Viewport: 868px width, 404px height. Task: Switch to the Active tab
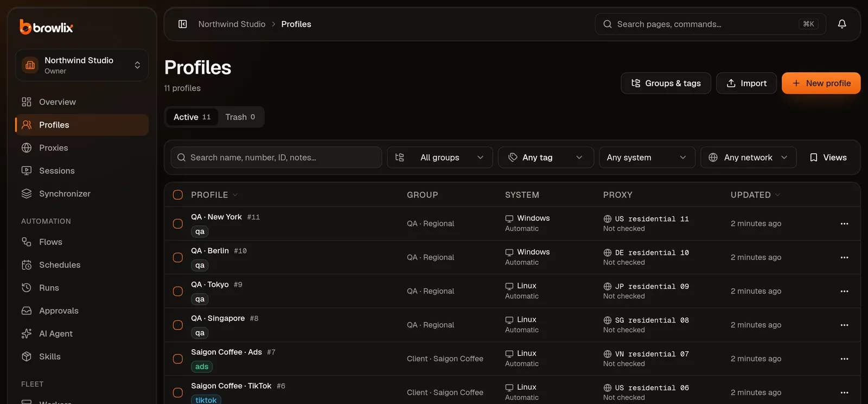coord(192,117)
